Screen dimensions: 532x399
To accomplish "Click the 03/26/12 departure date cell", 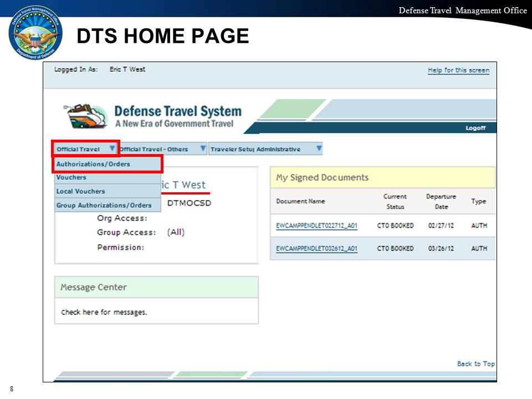I will pos(441,248).
